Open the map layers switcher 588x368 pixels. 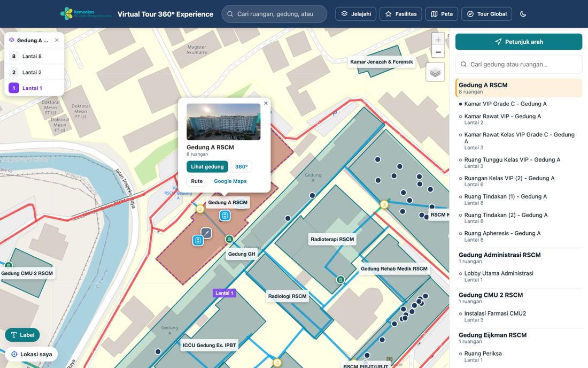[435, 72]
